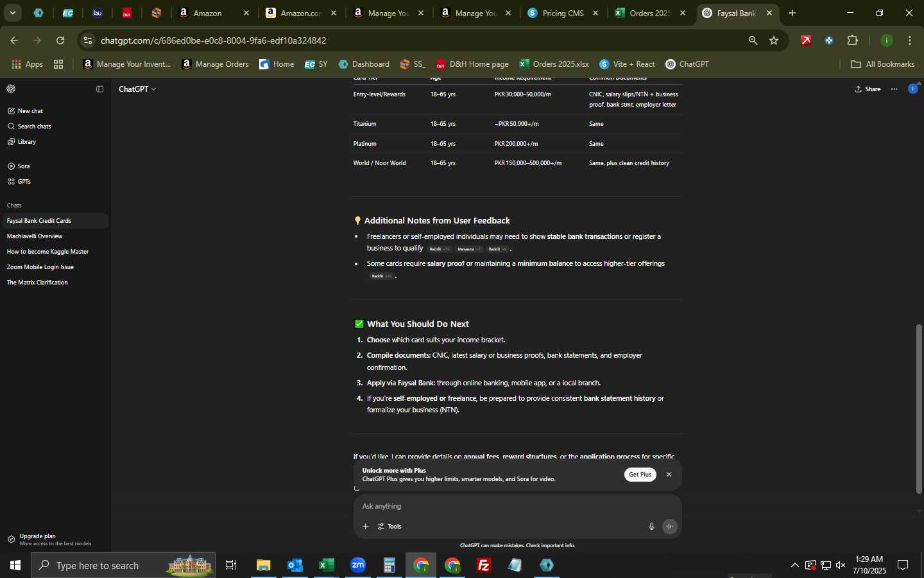Click the page vertical scrollbar thumb
This screenshot has width=924, height=578.
coord(919,409)
